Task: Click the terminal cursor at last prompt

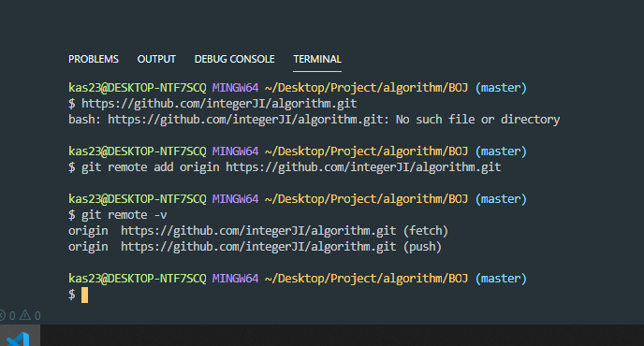Action: 84,296
